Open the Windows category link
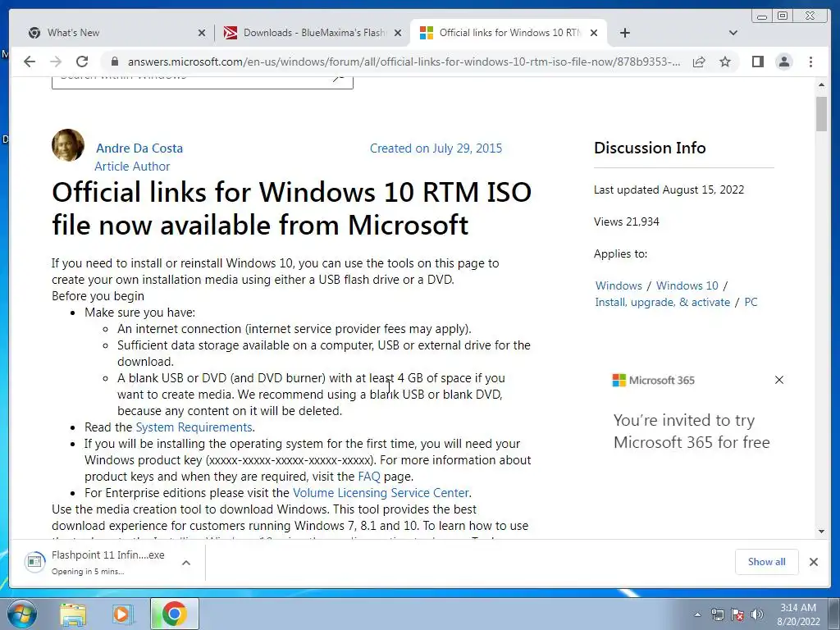The width and height of the screenshot is (840, 630). pyautogui.click(x=619, y=285)
